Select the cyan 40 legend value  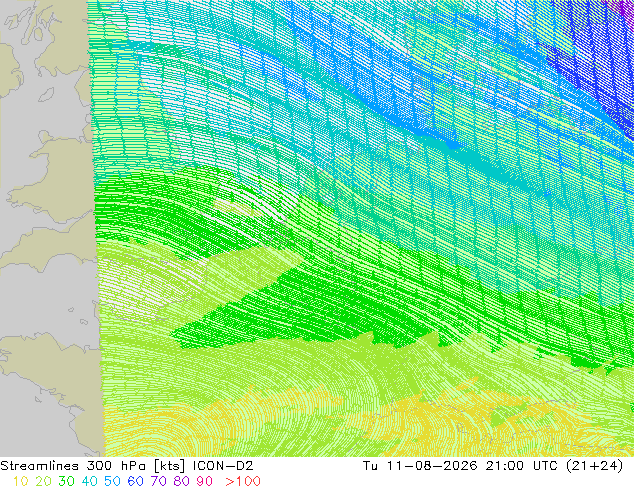tap(89, 481)
